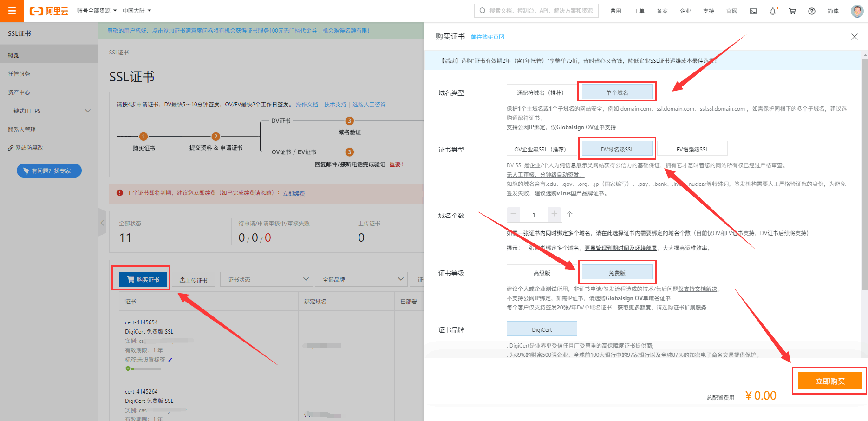Click SSL证书 breadcrumb
Screen dimensions: 868x421
click(119, 53)
